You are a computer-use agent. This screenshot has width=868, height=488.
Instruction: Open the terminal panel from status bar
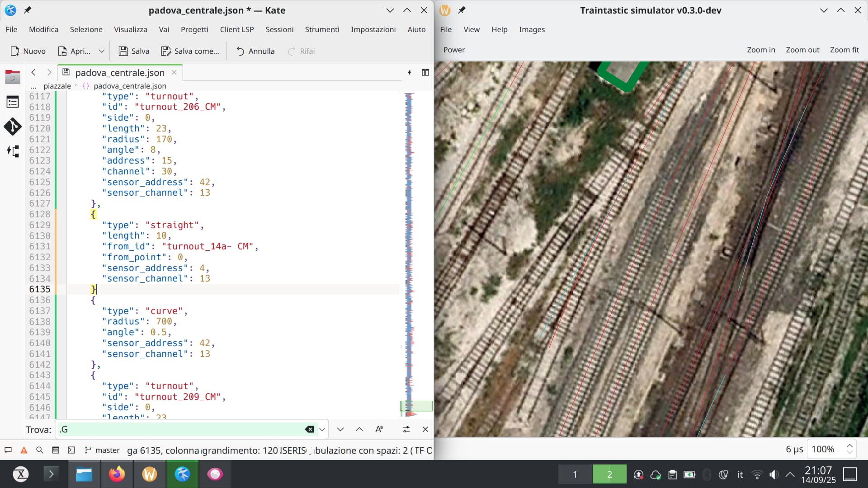pos(71,450)
